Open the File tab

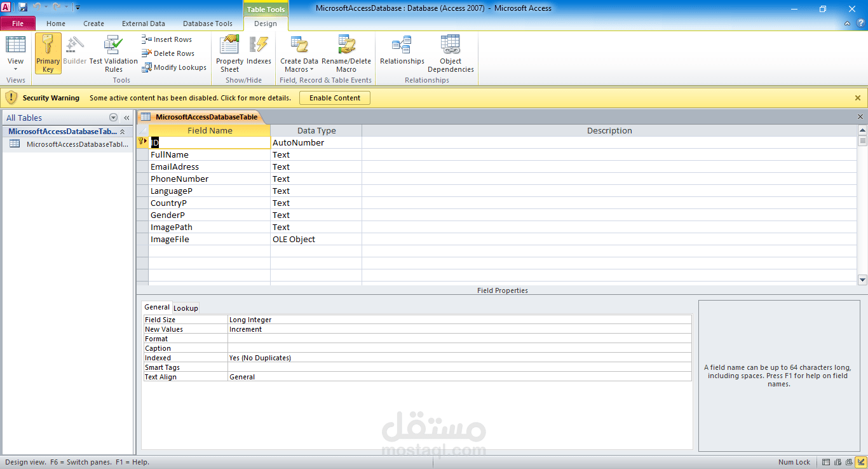pyautogui.click(x=18, y=24)
